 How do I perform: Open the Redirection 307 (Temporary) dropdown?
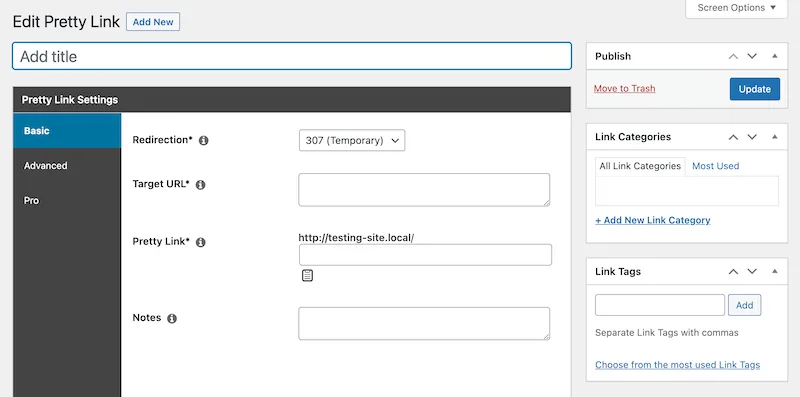[352, 140]
